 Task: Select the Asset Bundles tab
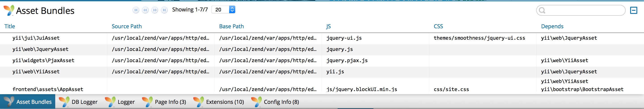(28, 102)
